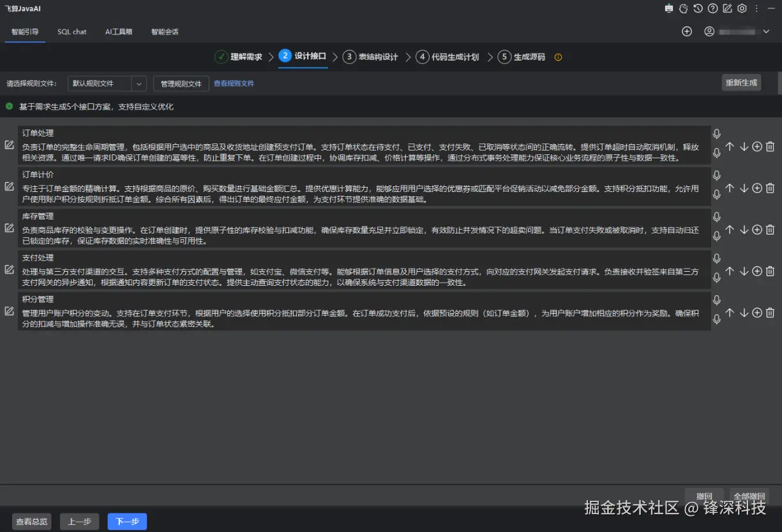Open the hexagon settings icon
782x532 pixels.
[742, 8]
